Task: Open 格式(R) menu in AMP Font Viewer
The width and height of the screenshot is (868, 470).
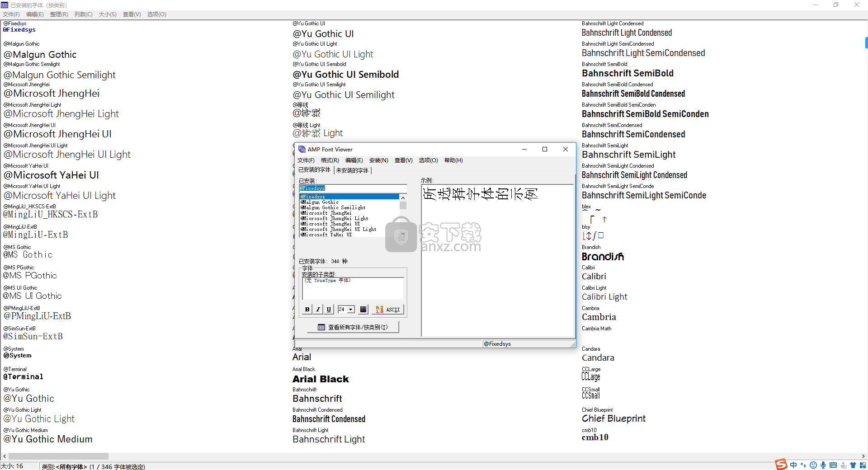Action: point(330,160)
